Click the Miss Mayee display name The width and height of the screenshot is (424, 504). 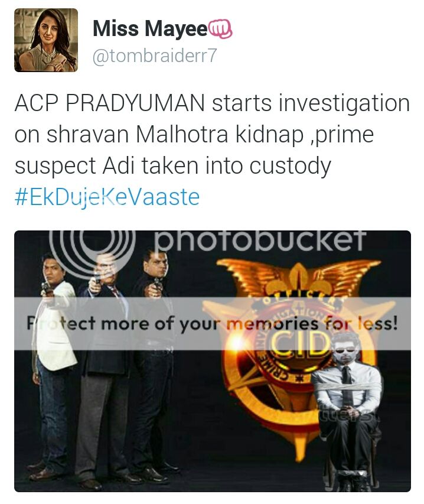point(151,28)
